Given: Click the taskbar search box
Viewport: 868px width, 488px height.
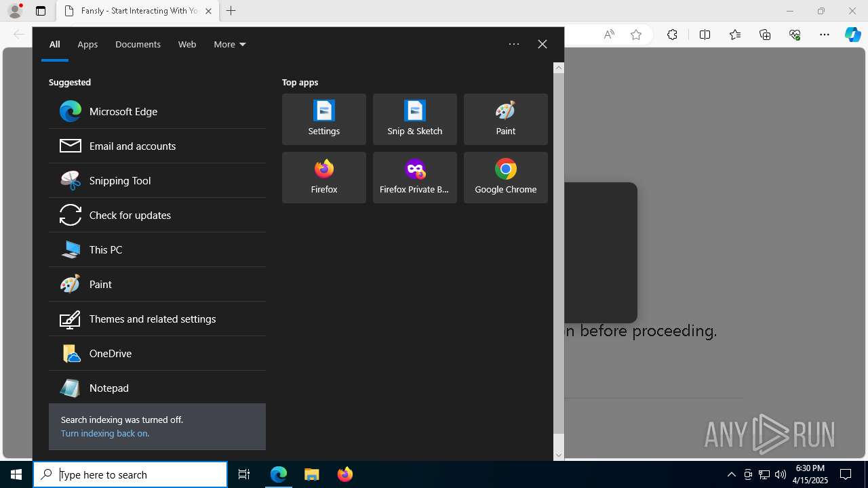Looking at the screenshot, I should [130, 474].
